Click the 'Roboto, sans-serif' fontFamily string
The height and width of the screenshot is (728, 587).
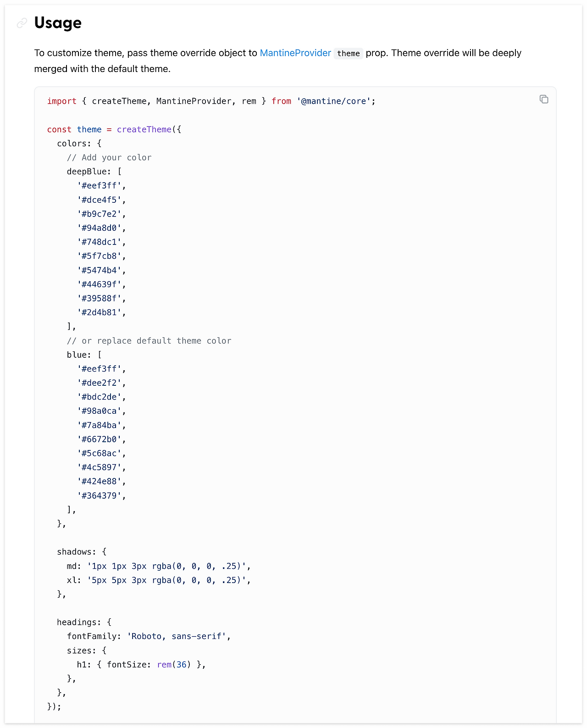[x=177, y=636]
